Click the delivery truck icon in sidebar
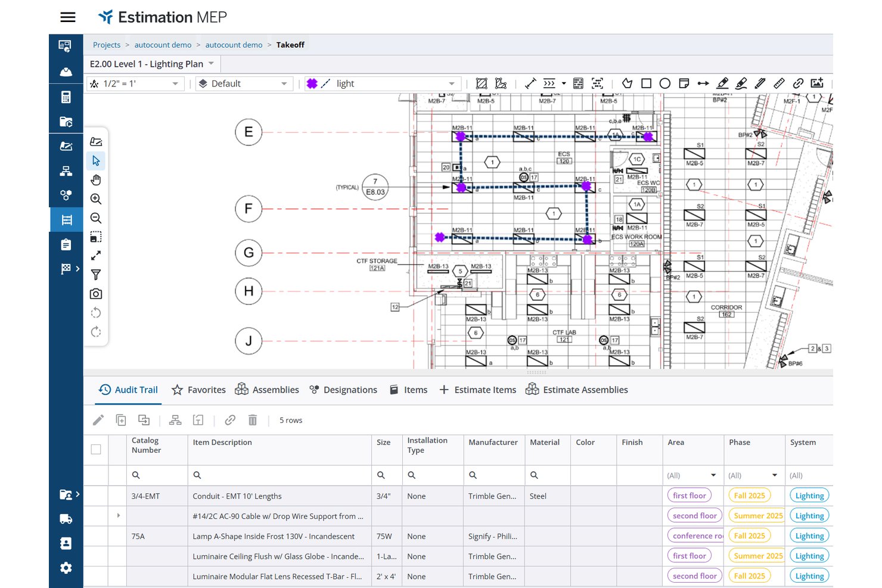882x588 pixels. coord(66,519)
